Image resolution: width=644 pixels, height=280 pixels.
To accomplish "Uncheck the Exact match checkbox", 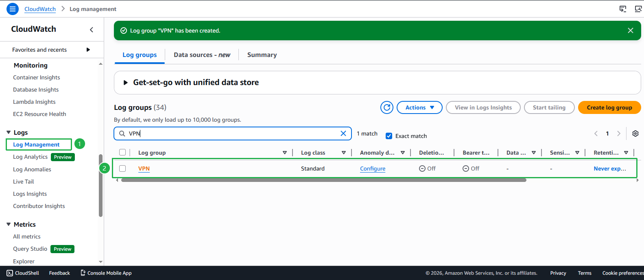I will [389, 136].
